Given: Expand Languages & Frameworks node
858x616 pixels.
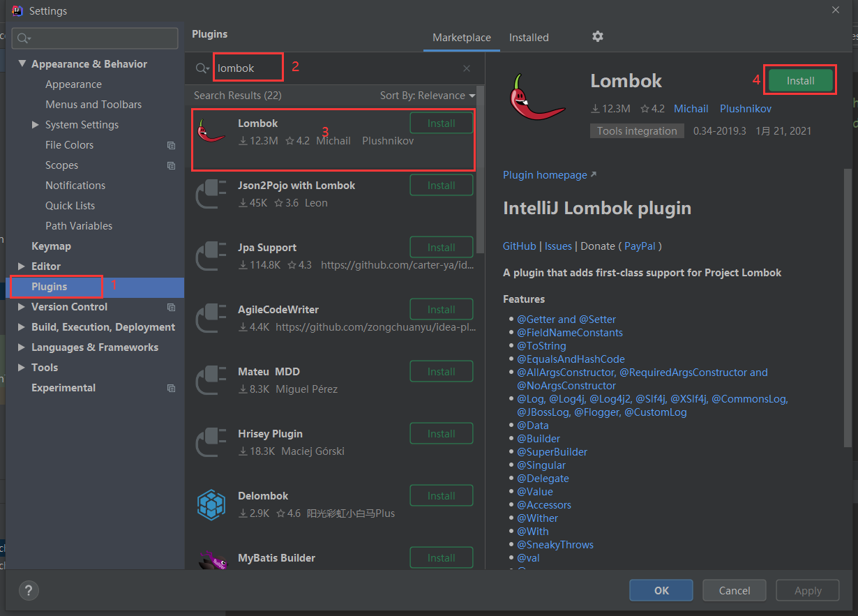Looking at the screenshot, I should point(22,347).
